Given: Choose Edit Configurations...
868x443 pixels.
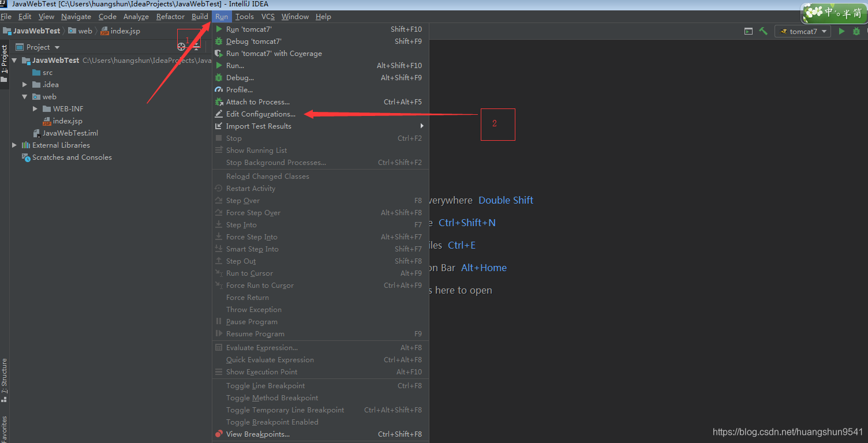Looking at the screenshot, I should coord(320,114).
